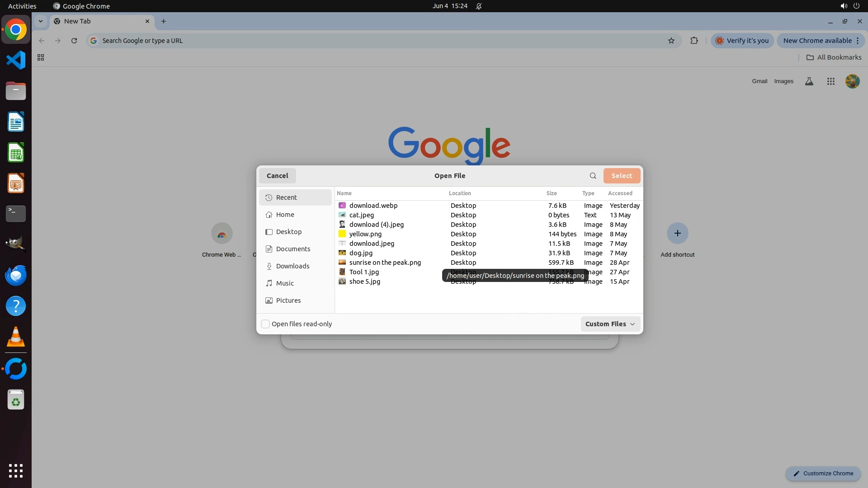Open Google apps grid icon
868x488 pixels.
tap(830, 81)
